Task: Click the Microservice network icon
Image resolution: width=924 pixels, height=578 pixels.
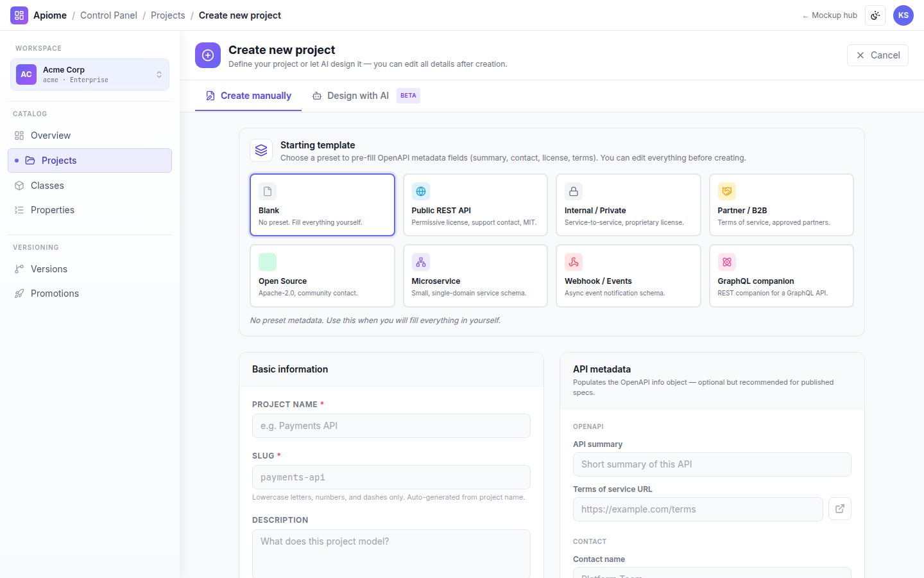Action: (421, 262)
